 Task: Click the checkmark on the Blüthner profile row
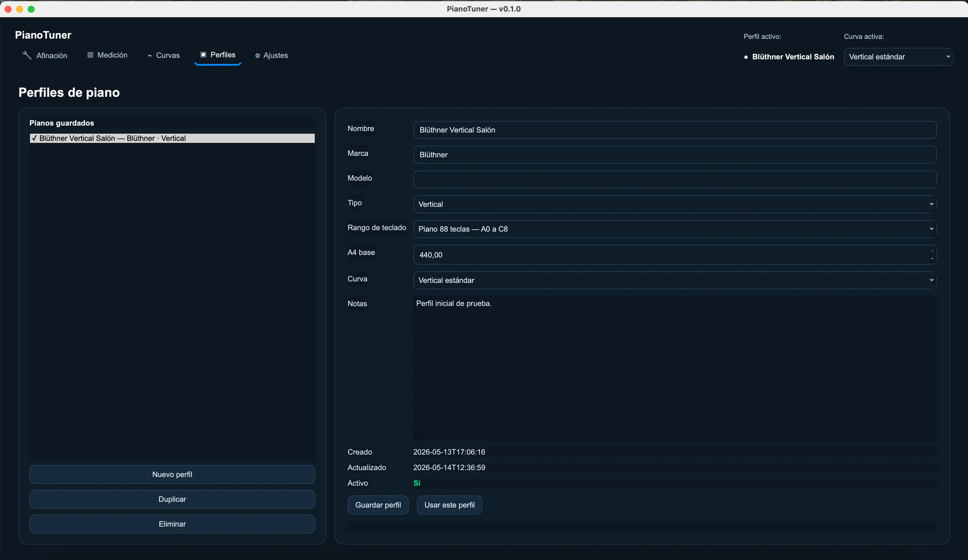35,138
